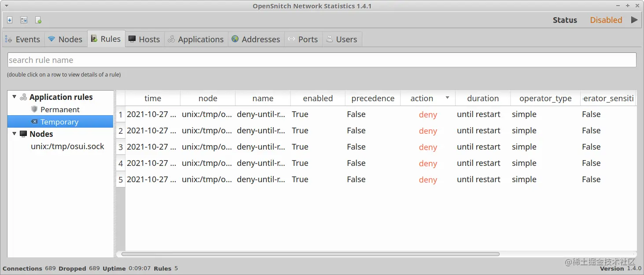Click the Nodes monitor icon in tree
This screenshot has width=644, height=275.
(23, 134)
